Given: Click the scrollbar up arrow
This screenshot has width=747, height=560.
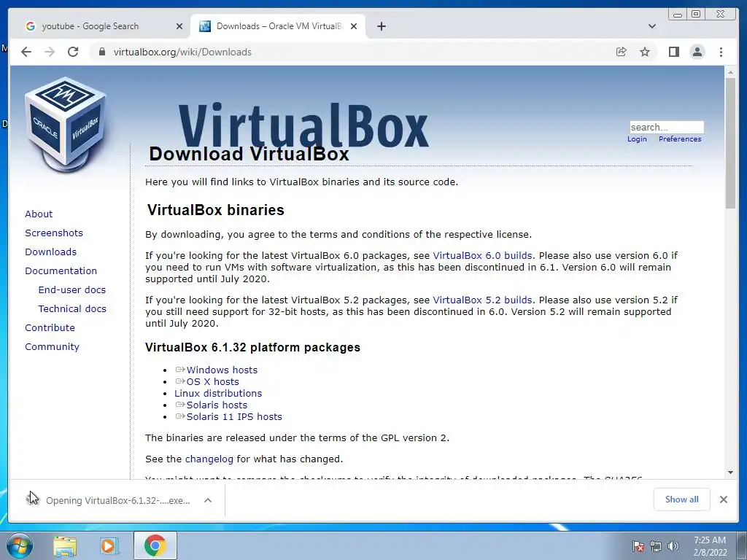Looking at the screenshot, I should click(730, 72).
